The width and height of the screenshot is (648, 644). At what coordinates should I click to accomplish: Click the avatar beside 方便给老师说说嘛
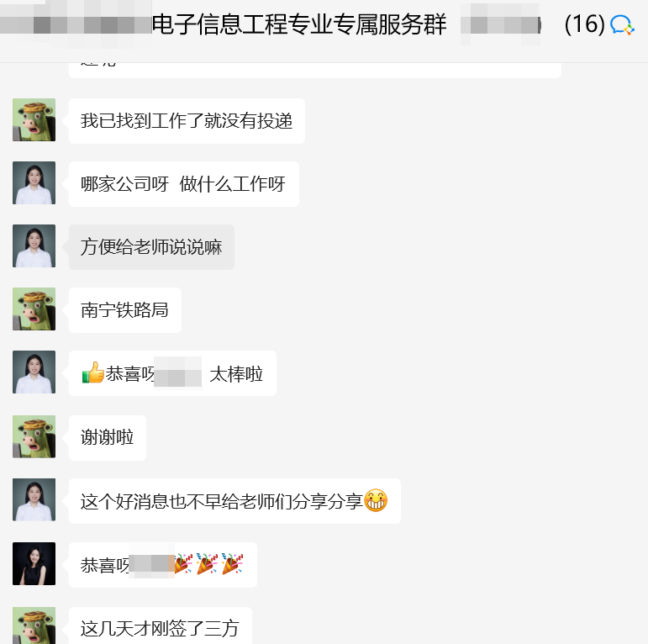coord(34,246)
